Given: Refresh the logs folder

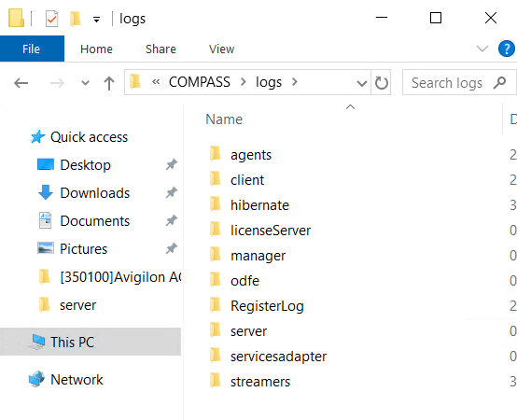Looking at the screenshot, I should (381, 83).
